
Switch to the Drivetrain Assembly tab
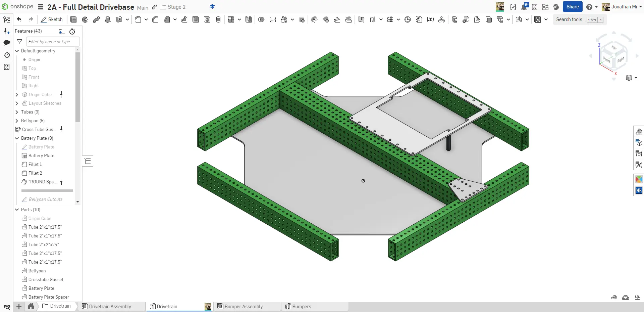coord(110,306)
